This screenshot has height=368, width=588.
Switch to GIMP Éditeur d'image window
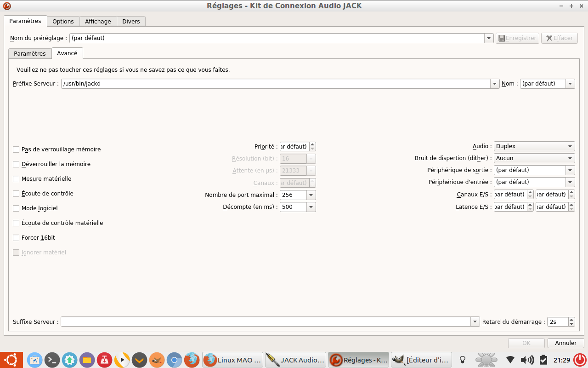(x=421, y=360)
